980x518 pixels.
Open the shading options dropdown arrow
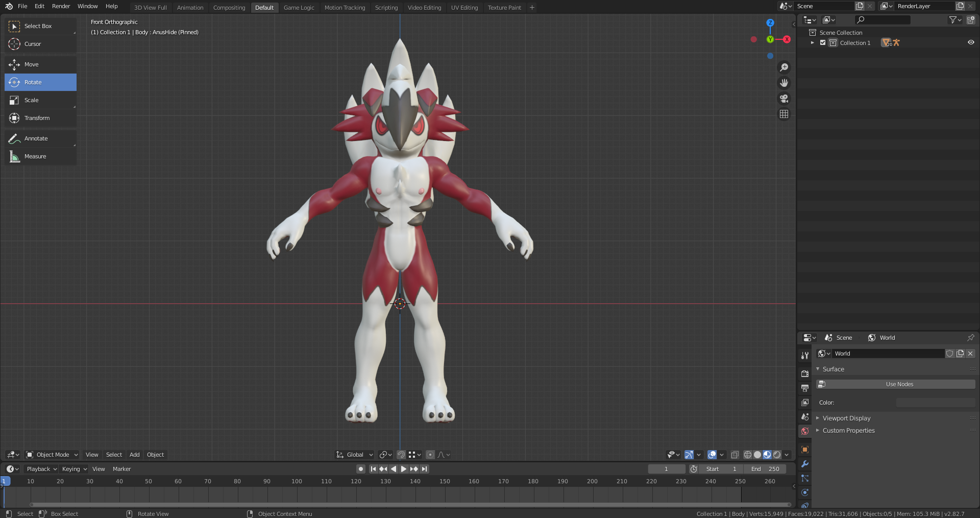point(787,455)
